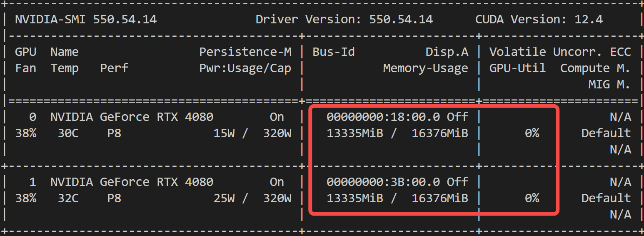Click the 25W power usage value

[x=224, y=198]
